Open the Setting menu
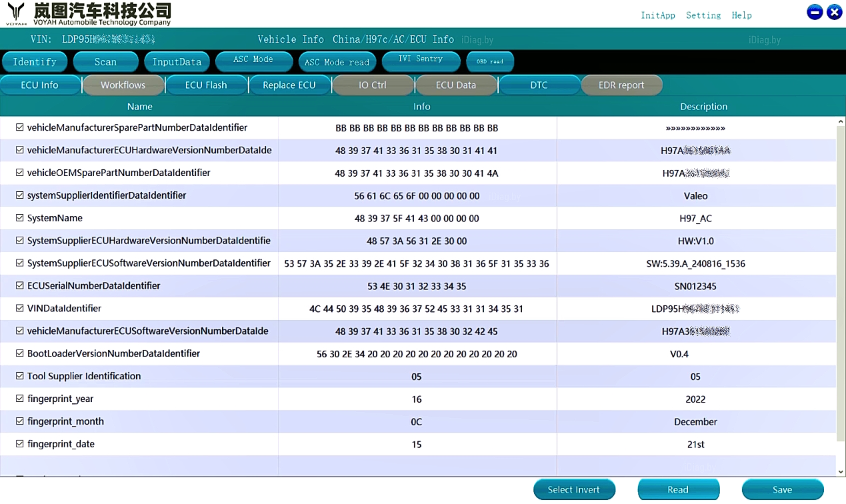Viewport: 846px width, 504px height. pos(703,15)
